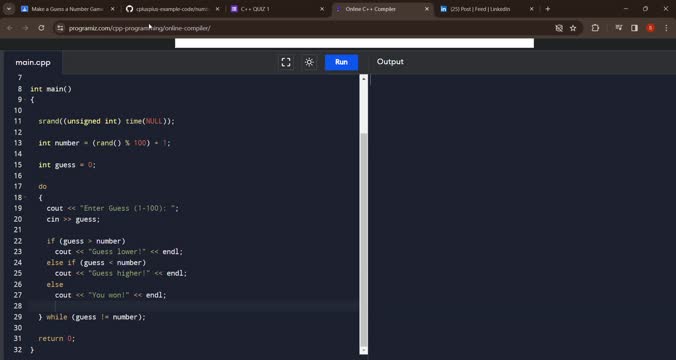Expand the tab search dropdown arrow
The height and width of the screenshot is (360, 676).
pyautogui.click(x=9, y=9)
